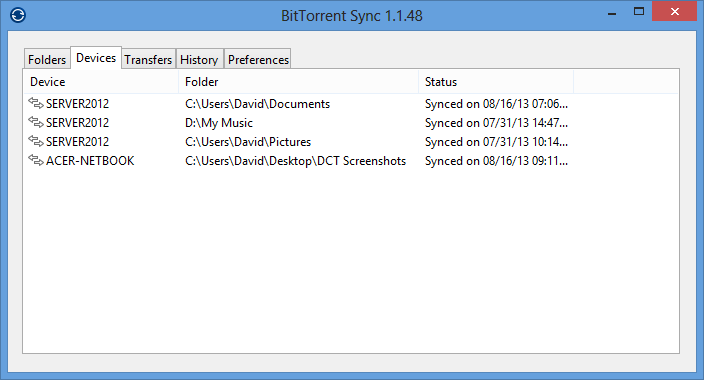Sort list by the Status column header

pos(496,82)
